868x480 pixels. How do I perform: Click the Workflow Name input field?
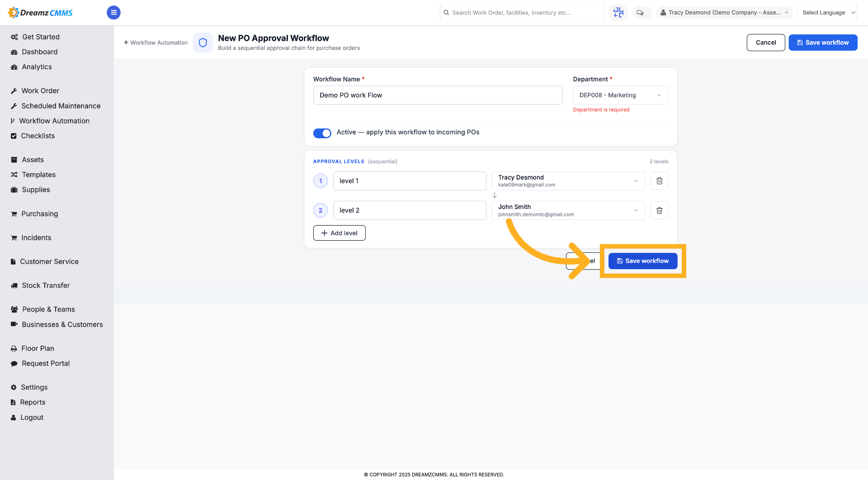438,95
